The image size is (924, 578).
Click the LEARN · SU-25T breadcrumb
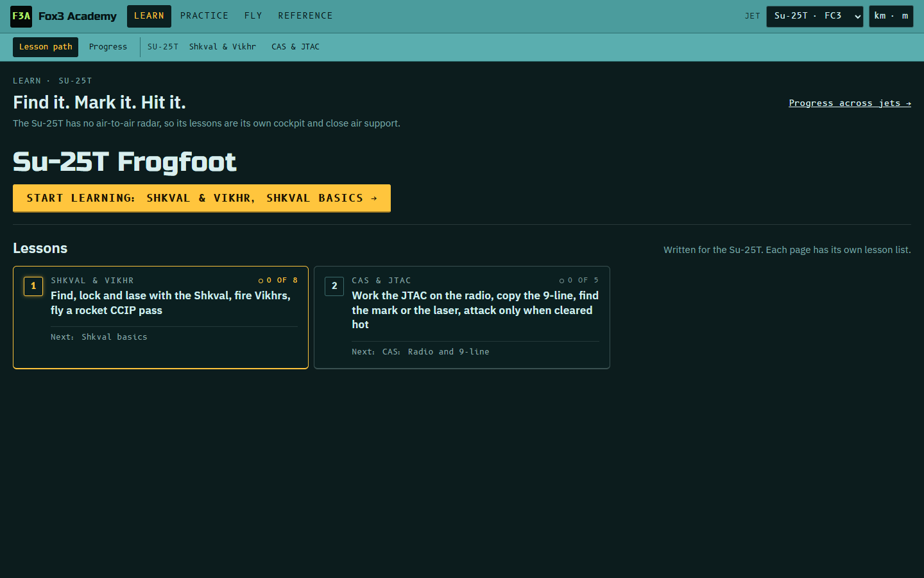click(x=53, y=81)
